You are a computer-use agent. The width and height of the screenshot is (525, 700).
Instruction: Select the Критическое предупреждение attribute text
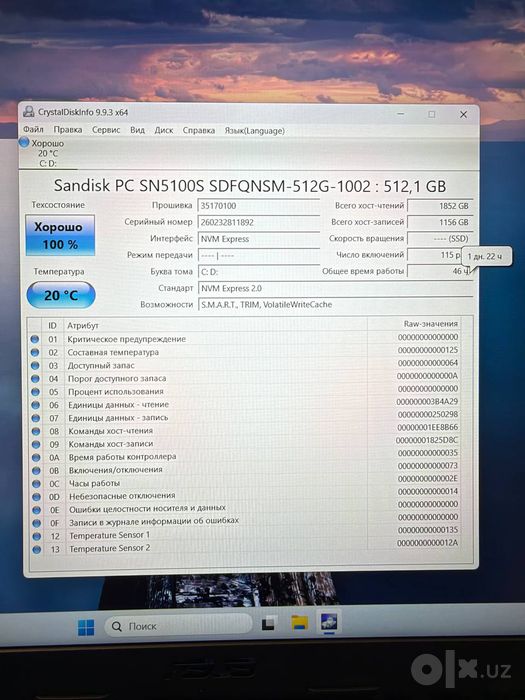pos(126,339)
